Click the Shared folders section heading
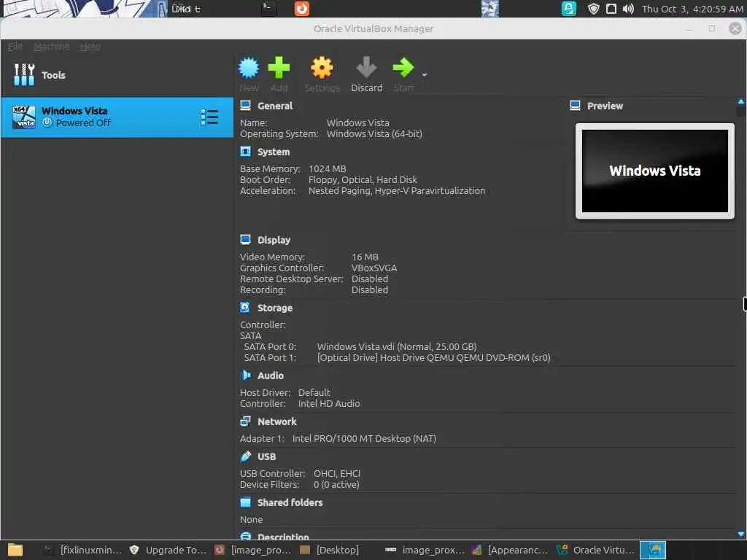 (290, 502)
